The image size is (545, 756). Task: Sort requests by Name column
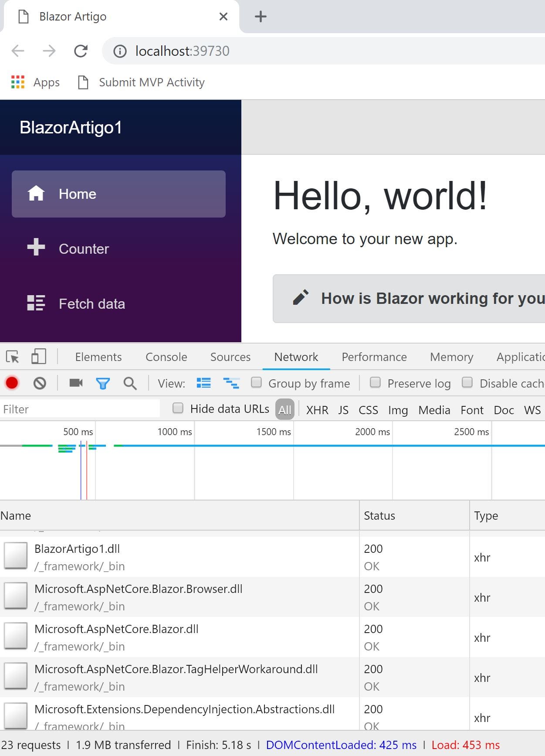tap(179, 515)
